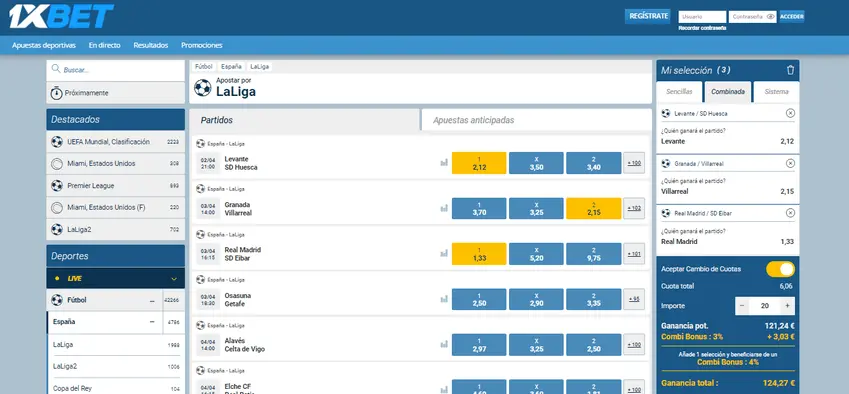Screen dimensions: 849x394
Task: Click the Importe value field
Action: [765, 306]
